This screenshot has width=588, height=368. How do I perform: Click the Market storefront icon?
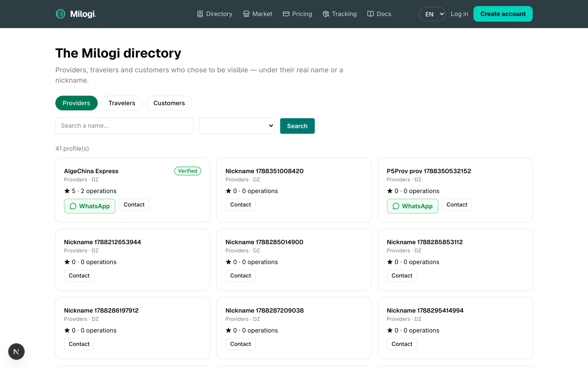point(246,14)
